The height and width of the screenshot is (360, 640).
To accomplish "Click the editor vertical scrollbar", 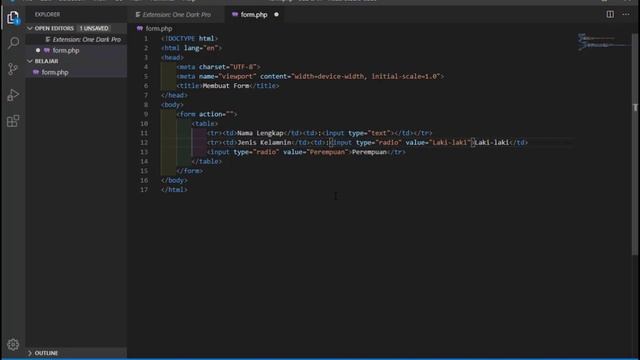I will click(x=635, y=143).
